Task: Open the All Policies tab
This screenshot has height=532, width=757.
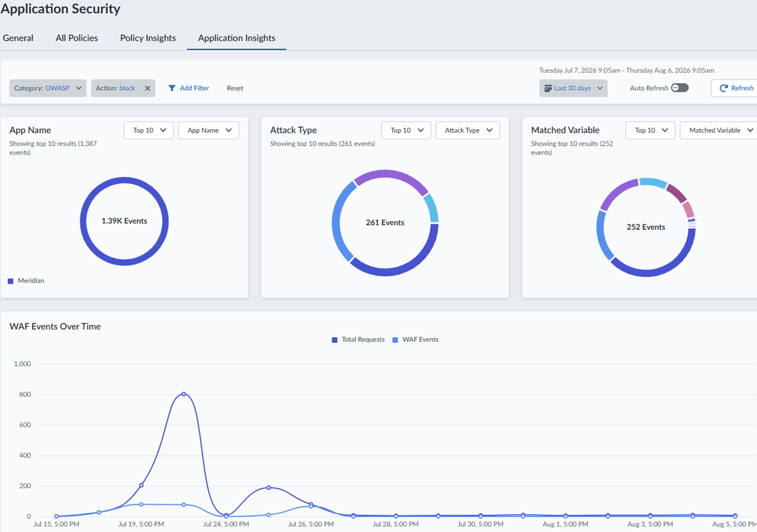Action: pyautogui.click(x=77, y=38)
